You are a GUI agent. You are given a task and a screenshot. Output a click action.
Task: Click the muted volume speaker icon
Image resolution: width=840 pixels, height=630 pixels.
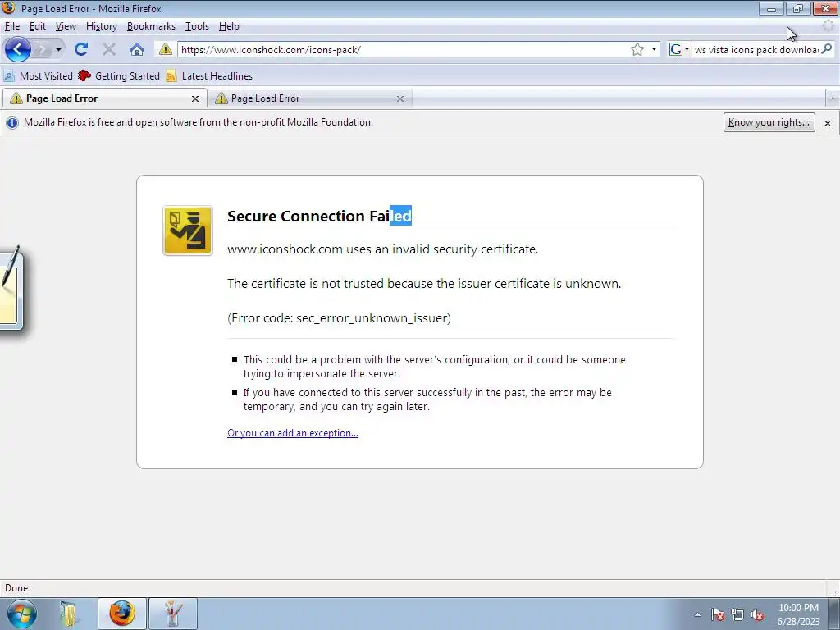tap(757, 614)
